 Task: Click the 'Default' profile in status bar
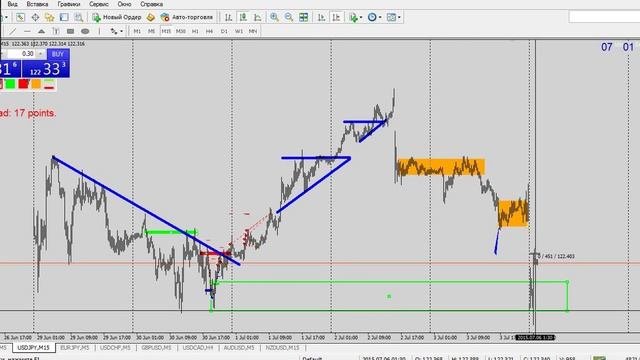pos(312,358)
